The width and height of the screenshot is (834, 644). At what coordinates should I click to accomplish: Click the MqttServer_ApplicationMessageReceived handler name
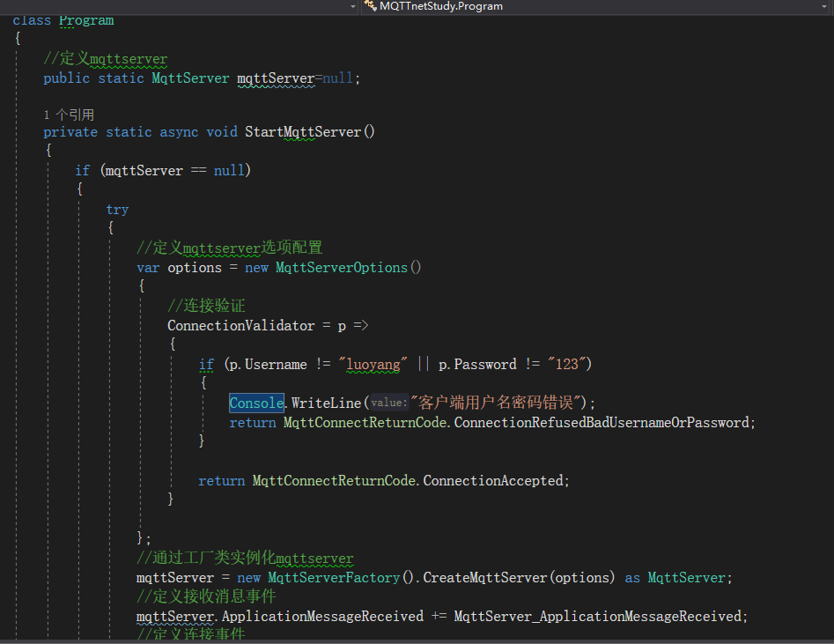pos(598,617)
